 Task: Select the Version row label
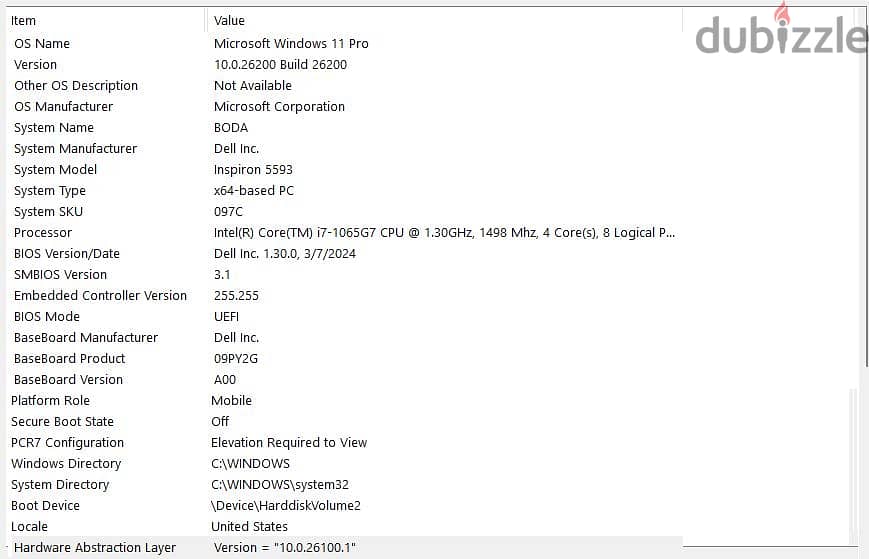pyautogui.click(x=35, y=65)
